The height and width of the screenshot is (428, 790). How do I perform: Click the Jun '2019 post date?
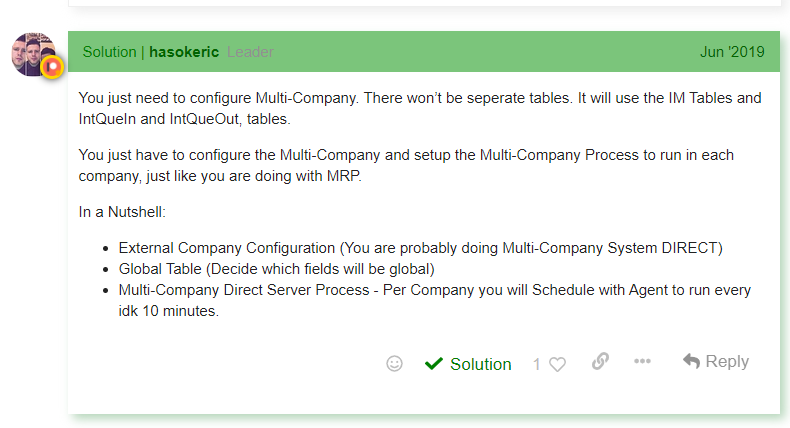click(732, 52)
